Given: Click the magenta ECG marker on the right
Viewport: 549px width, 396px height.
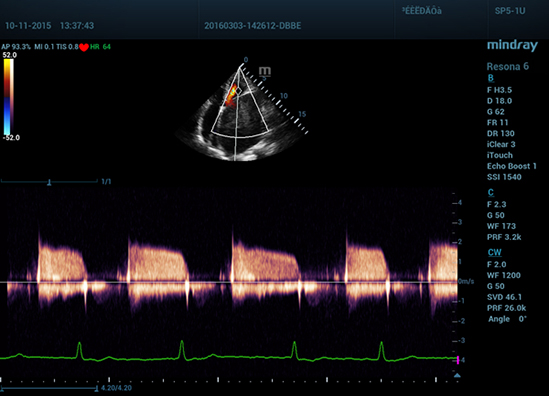Looking at the screenshot, I should coord(458,360).
